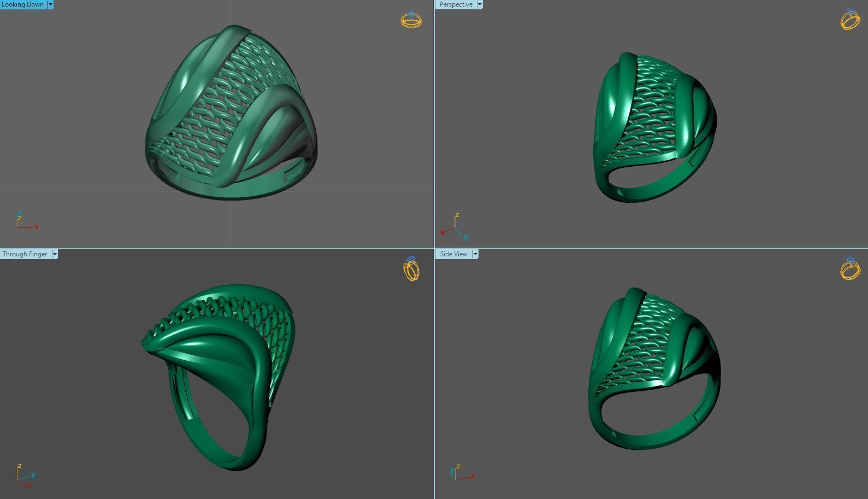Image resolution: width=868 pixels, height=499 pixels.
Task: Click the axis gizmo in Perspective viewport
Action: pos(454,227)
